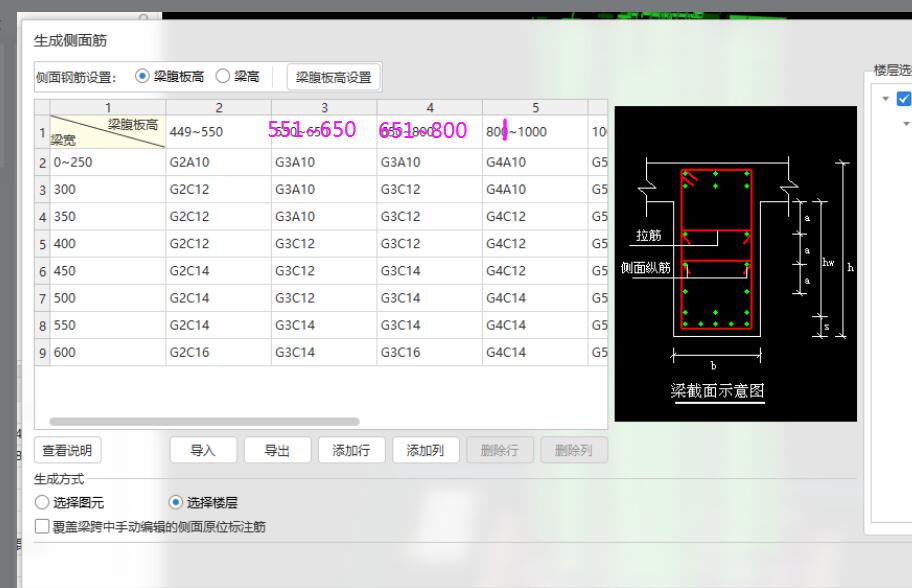Screen dimensions: 912x588
Task: Click cell G4C14 in row 600
Action: pyautogui.click(x=535, y=352)
